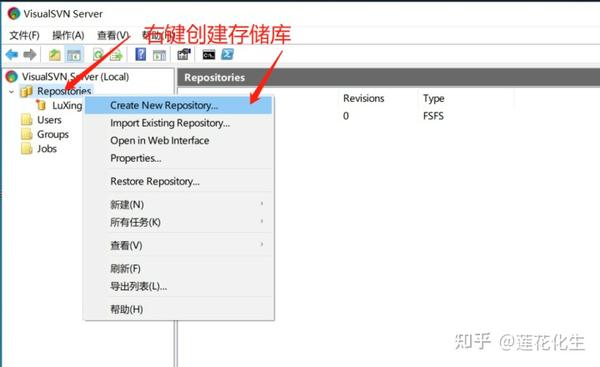
Task: Open Properties... from the context menu
Action: [178, 158]
